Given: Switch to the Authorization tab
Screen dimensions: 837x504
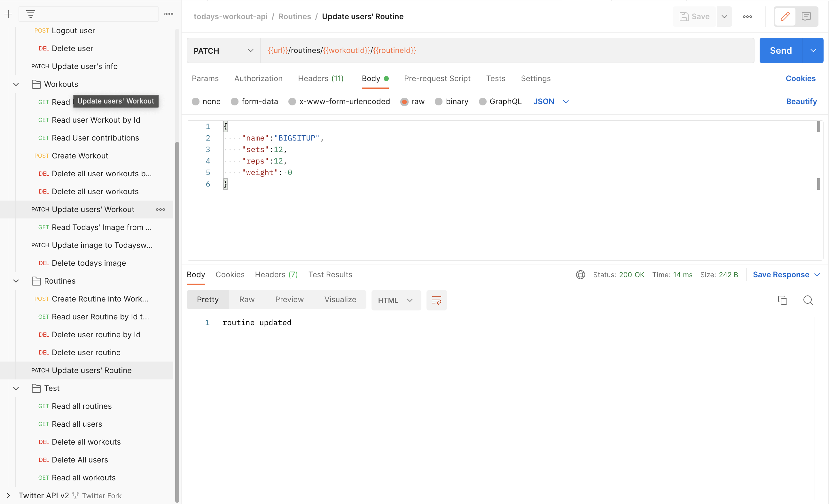Looking at the screenshot, I should click(x=258, y=78).
